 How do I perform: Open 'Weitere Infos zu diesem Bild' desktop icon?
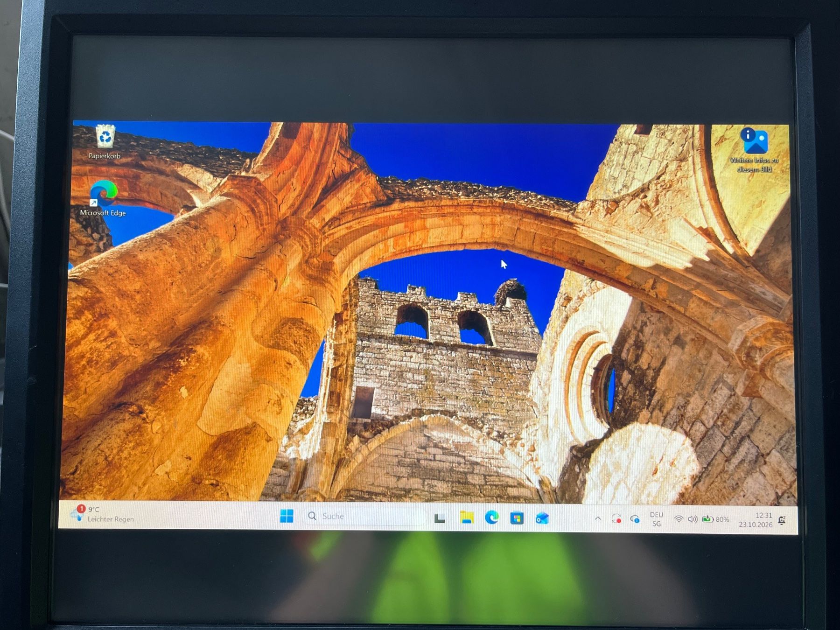[755, 150]
